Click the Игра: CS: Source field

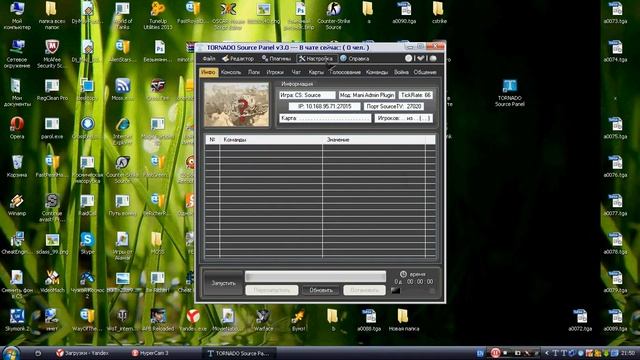click(307, 95)
